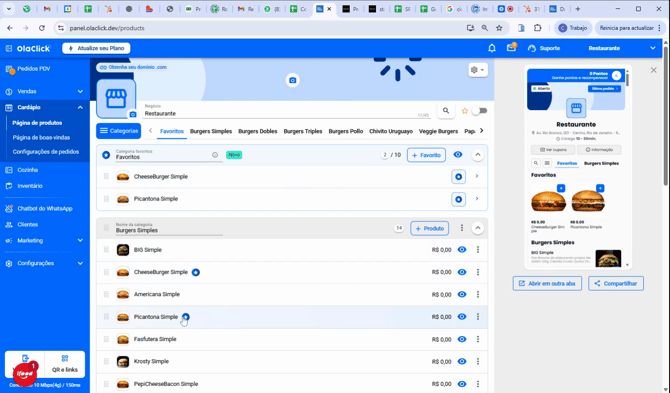Open Burgers Simples category options menu
The image size is (670, 393).
tap(462, 228)
